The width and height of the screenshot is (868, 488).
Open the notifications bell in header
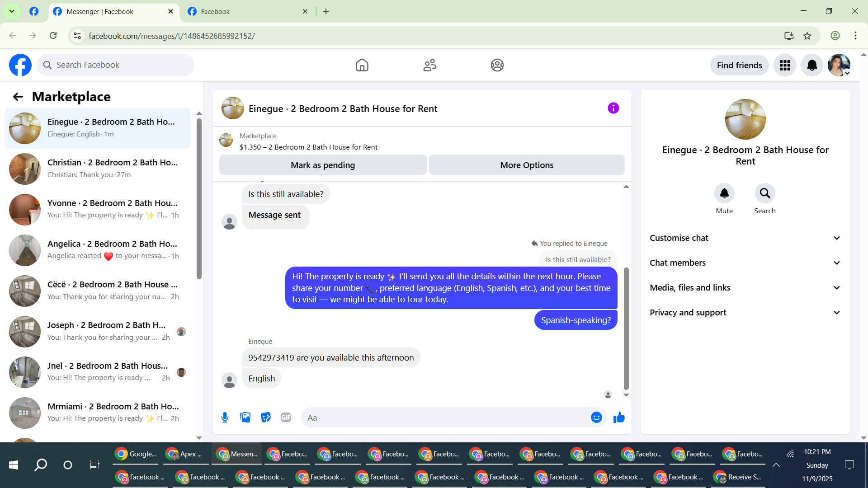[812, 66]
